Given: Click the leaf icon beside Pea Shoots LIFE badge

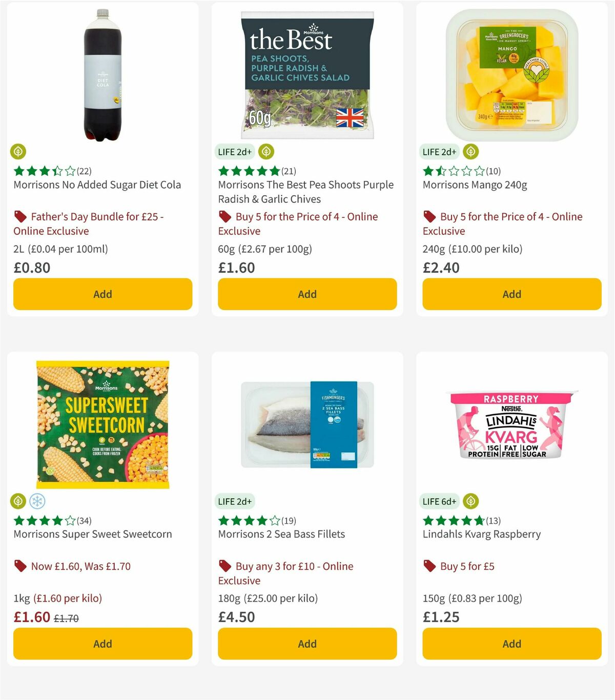Looking at the screenshot, I should pyautogui.click(x=265, y=151).
